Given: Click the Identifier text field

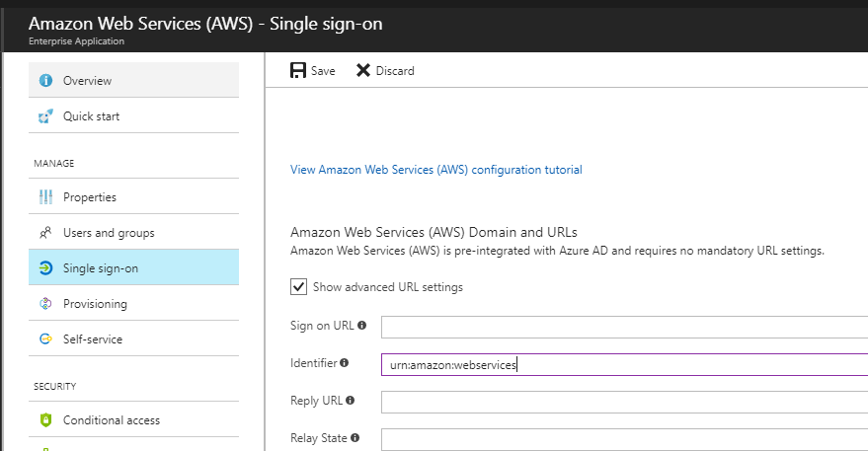Looking at the screenshot, I should click(624, 365).
